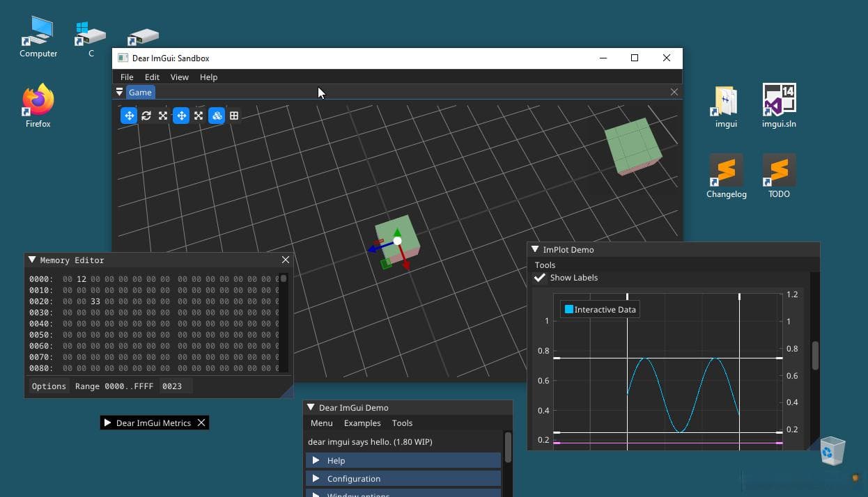868x497 pixels.
Task: Click the address input field showing 0023
Action: [176, 386]
